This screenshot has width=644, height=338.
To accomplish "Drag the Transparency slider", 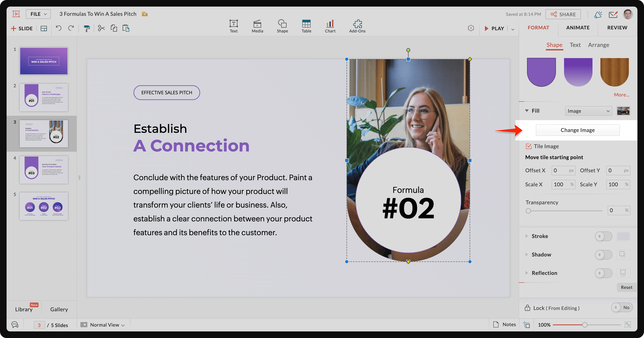I will 528,211.
